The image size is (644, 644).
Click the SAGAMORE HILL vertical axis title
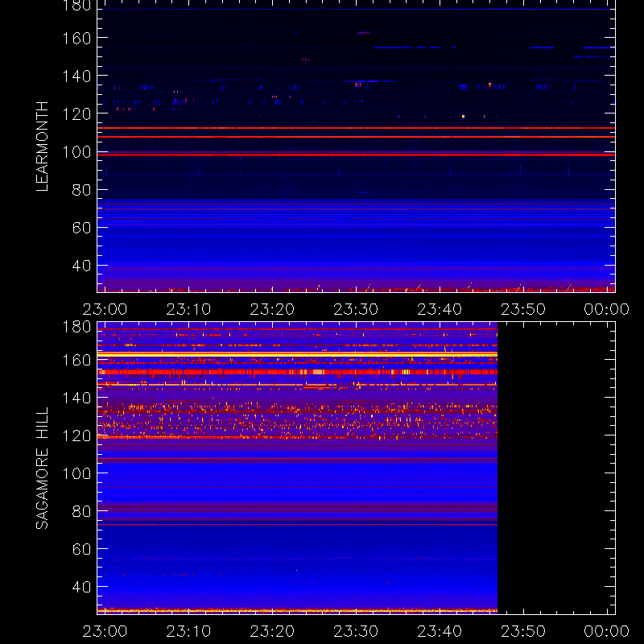click(x=43, y=468)
